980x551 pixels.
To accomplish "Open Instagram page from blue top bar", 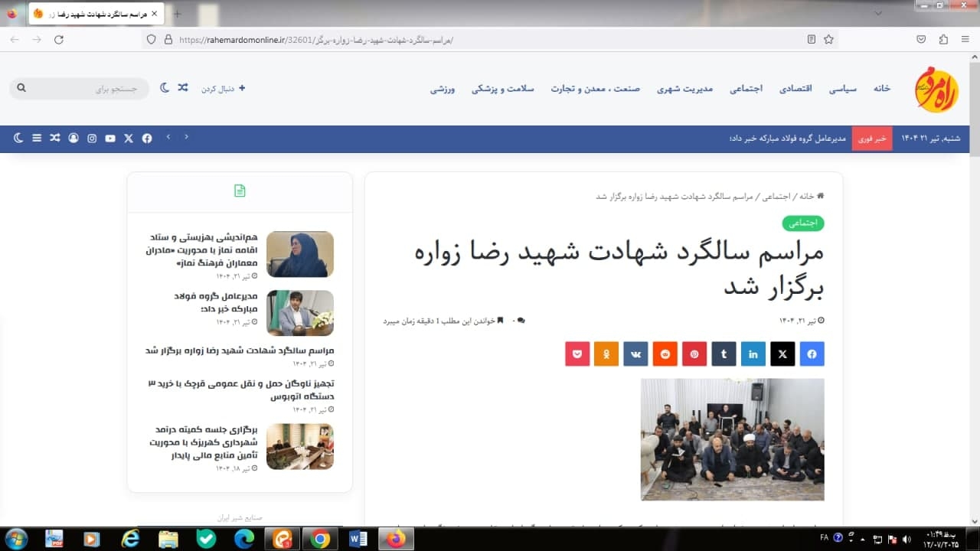I will pos(92,138).
